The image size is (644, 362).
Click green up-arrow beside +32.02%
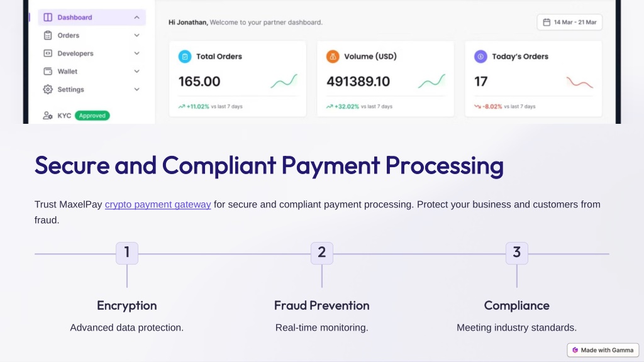coord(330,106)
